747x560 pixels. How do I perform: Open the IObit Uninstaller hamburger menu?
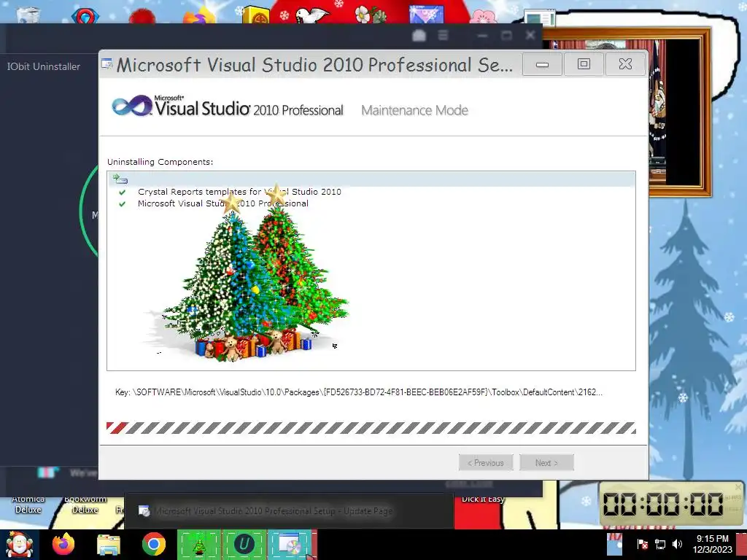point(443,35)
